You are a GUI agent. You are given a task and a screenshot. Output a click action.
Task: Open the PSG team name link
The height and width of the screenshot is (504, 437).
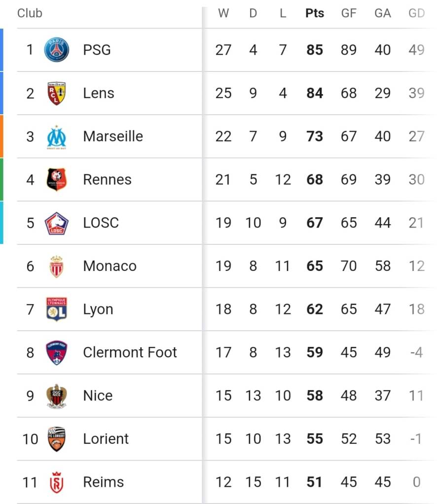pos(97,50)
